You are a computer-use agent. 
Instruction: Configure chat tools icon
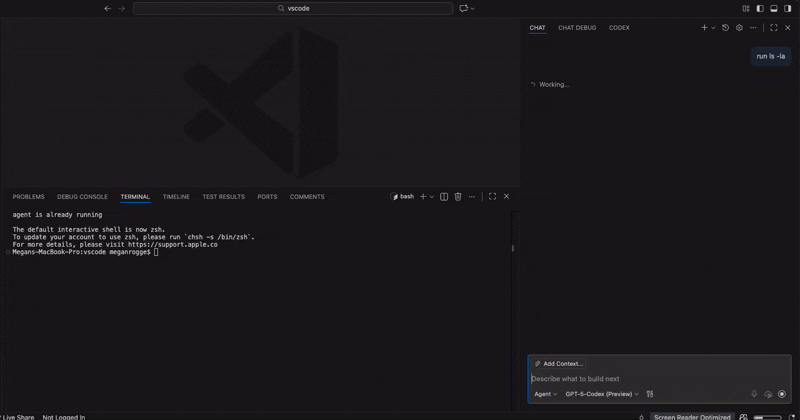pyautogui.click(x=649, y=394)
